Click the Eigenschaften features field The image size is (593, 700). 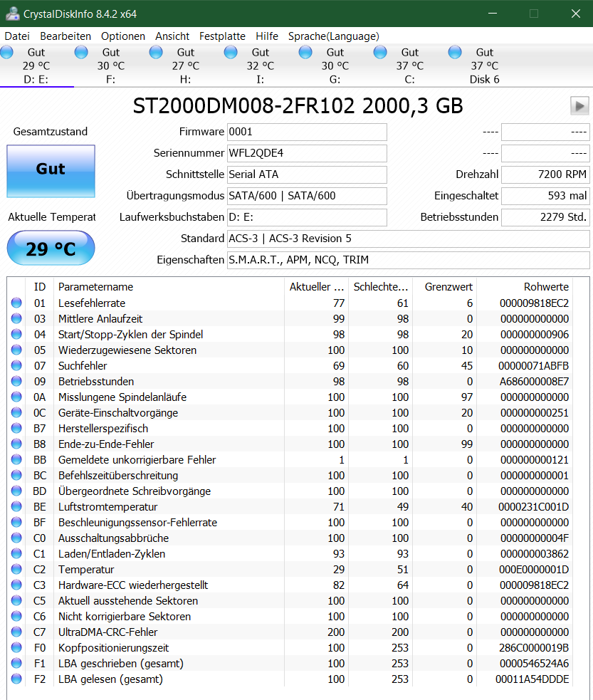[409, 260]
